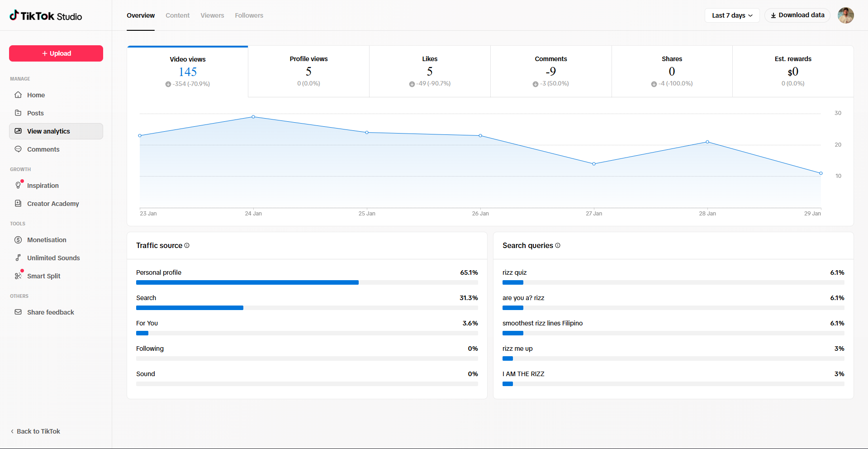The height and width of the screenshot is (449, 868).
Task: Click the Creator Academy book icon
Action: (18, 204)
